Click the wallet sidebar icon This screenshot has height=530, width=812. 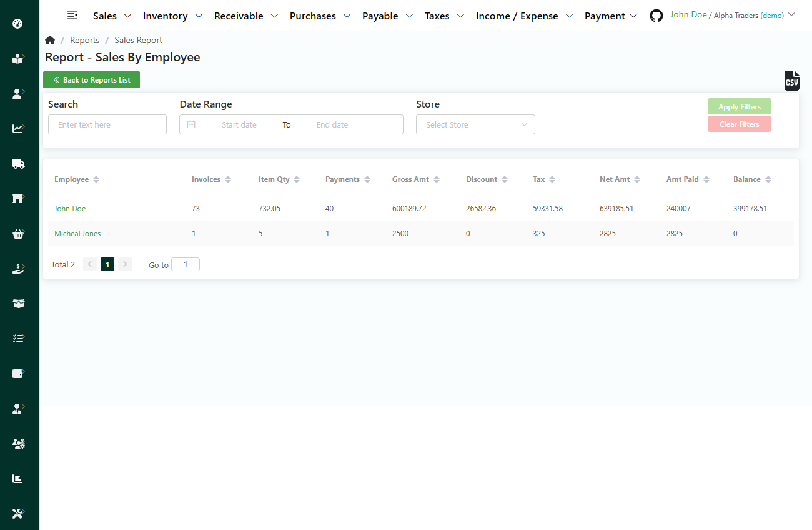(18, 374)
